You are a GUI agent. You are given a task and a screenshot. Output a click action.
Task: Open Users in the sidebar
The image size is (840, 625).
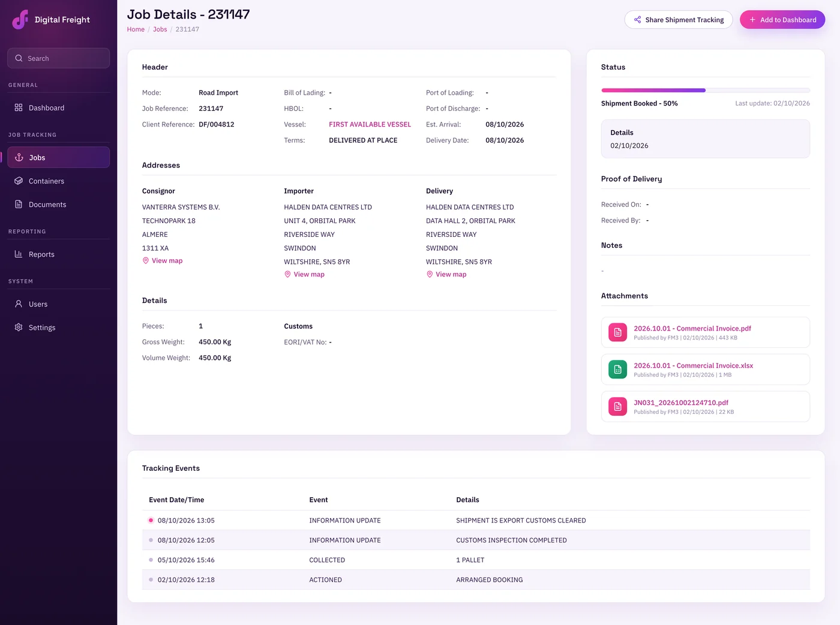tap(59, 304)
